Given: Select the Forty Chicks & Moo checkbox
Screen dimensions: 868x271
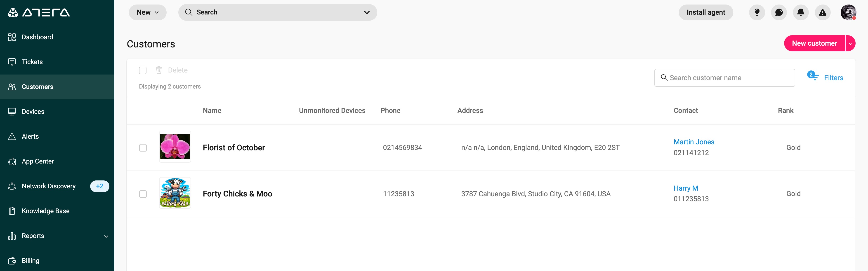Looking at the screenshot, I should click(x=143, y=194).
